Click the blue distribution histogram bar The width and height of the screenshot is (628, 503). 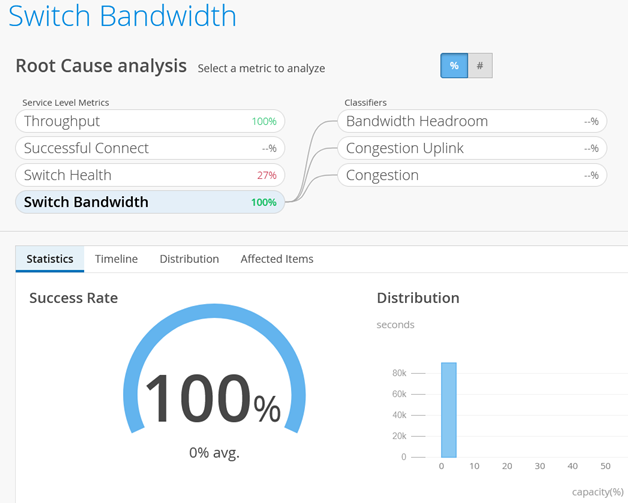point(449,410)
